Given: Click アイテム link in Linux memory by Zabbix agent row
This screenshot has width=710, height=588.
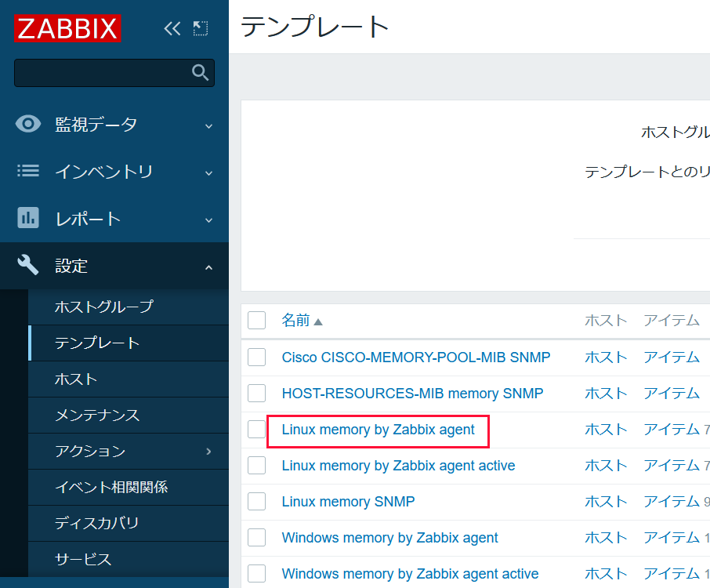Looking at the screenshot, I should click(x=672, y=429).
